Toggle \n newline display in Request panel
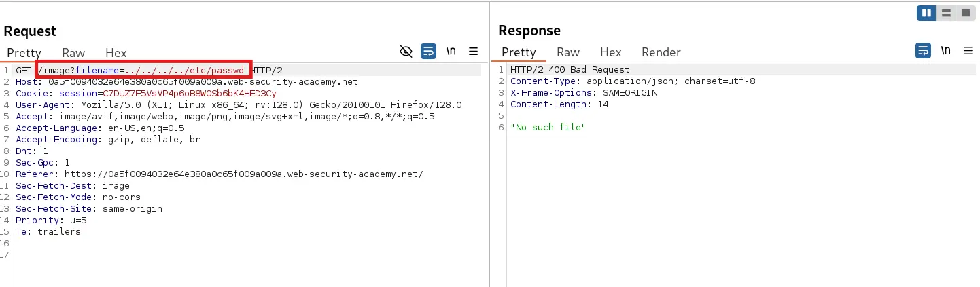The image size is (980, 287). tap(451, 52)
